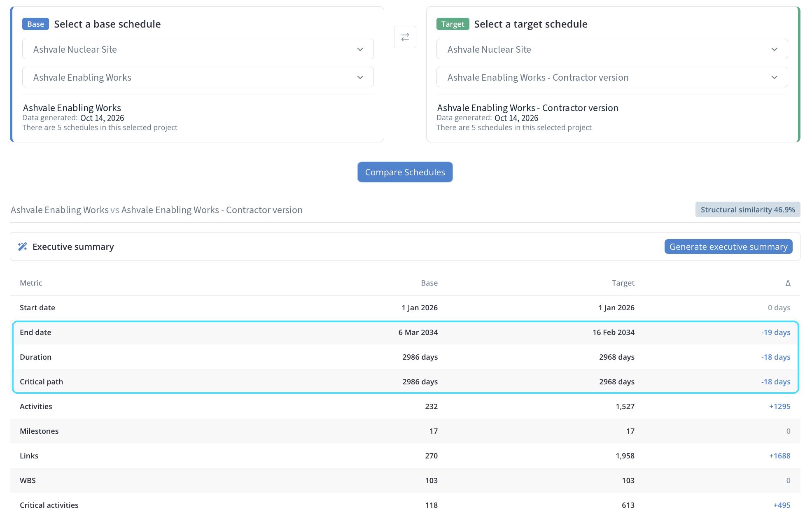
Task: Click the +1688 links delta
Action: pos(780,456)
